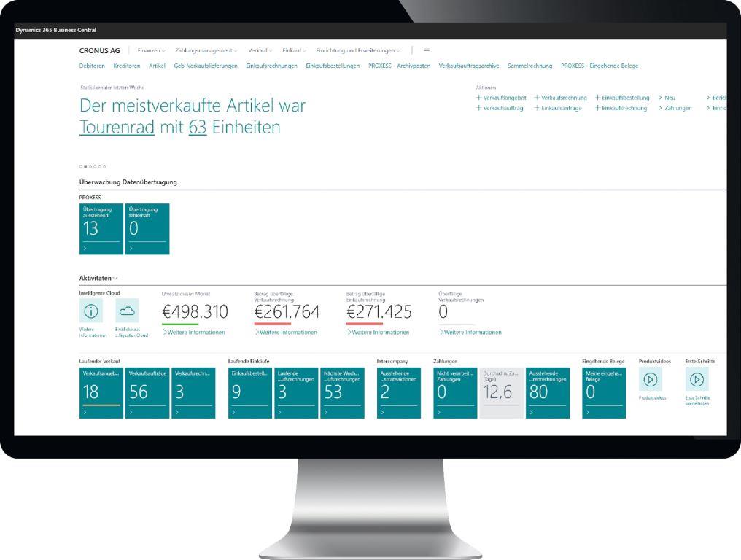Viewport: 741px width, 560px height.
Task: Click the Tourenrad headline link
Action: pos(117,127)
